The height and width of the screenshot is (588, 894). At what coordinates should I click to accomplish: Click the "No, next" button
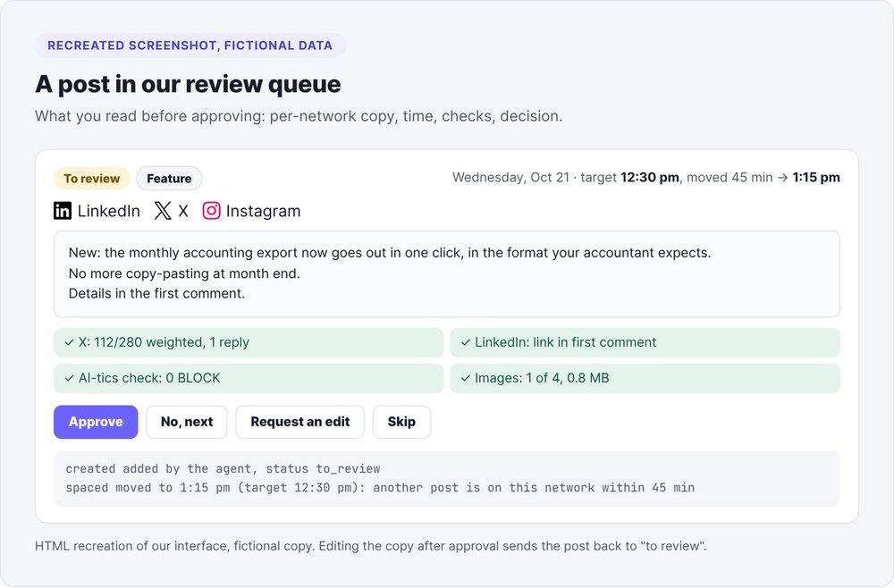(x=187, y=422)
